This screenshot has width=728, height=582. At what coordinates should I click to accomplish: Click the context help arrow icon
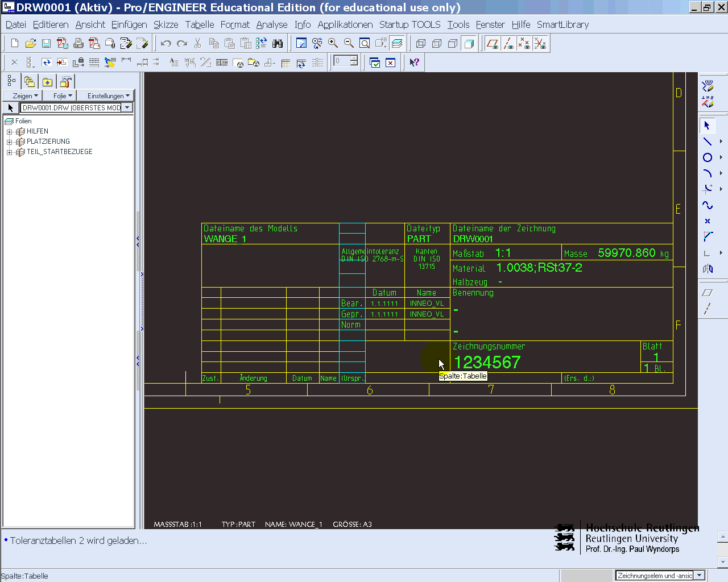pos(414,63)
